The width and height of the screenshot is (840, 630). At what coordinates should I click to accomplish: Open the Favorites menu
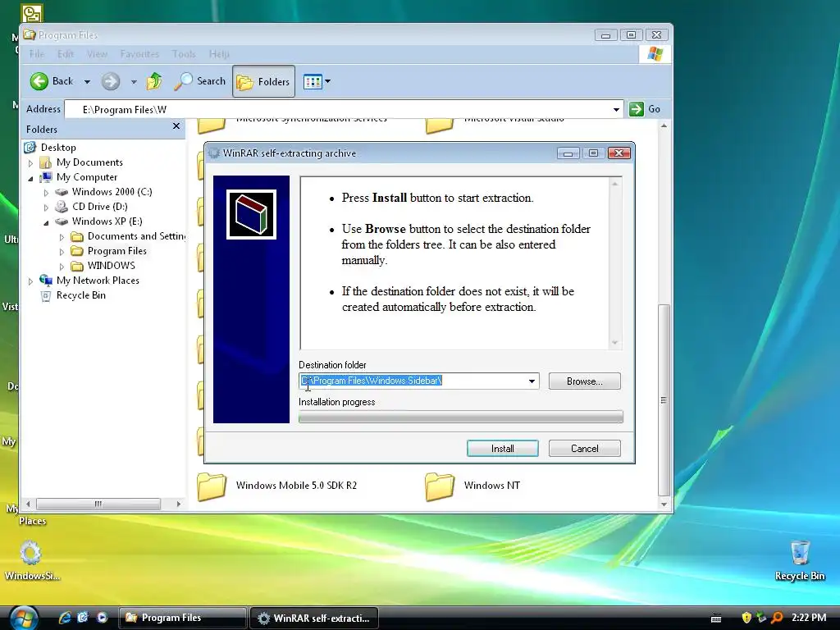[x=139, y=53]
